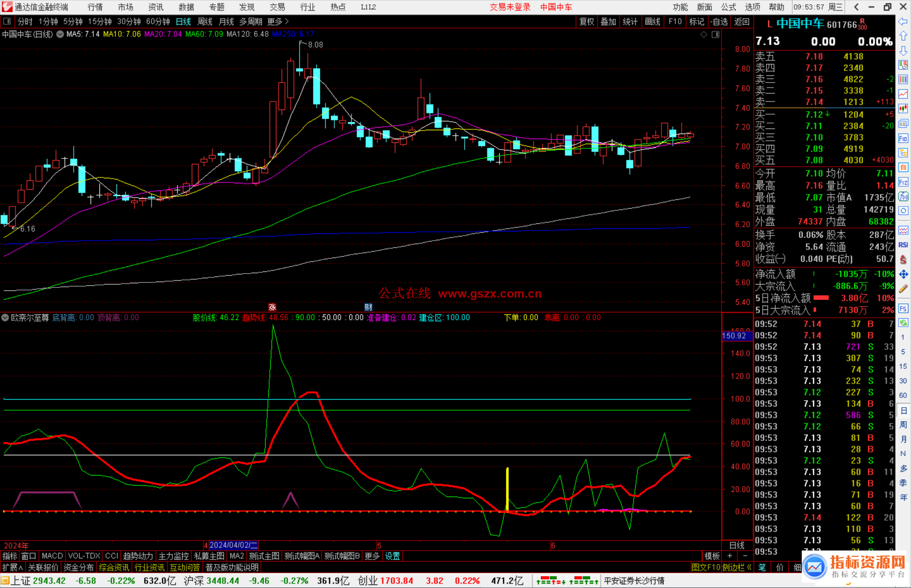The image size is (911, 588).
Task: Click the window layout icon left of 分时
Action: point(7,21)
